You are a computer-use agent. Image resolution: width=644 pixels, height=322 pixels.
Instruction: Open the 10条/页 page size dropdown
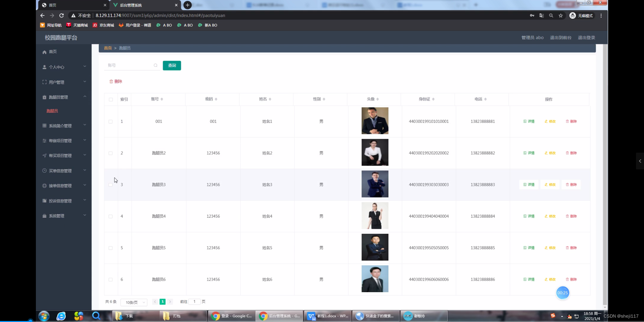point(134,302)
